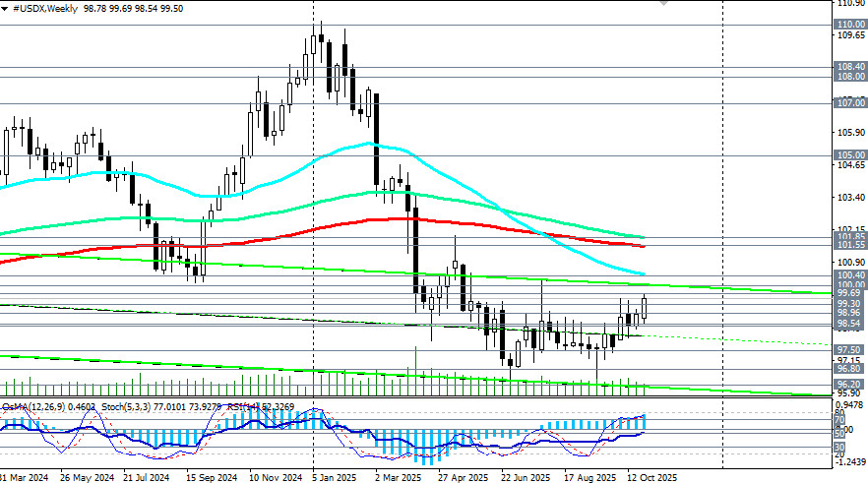Select the indicator level 70 label
Screen dimensions: 868x483
(839, 420)
